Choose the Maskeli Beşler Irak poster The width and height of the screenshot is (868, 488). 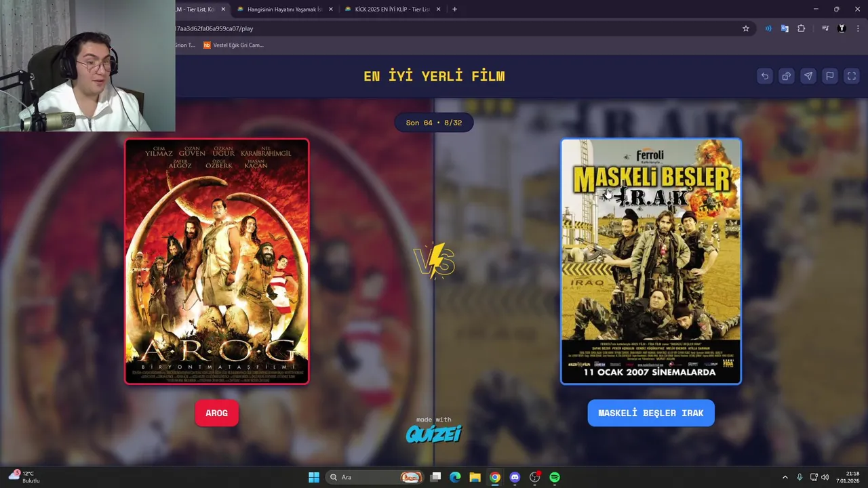coord(651,262)
